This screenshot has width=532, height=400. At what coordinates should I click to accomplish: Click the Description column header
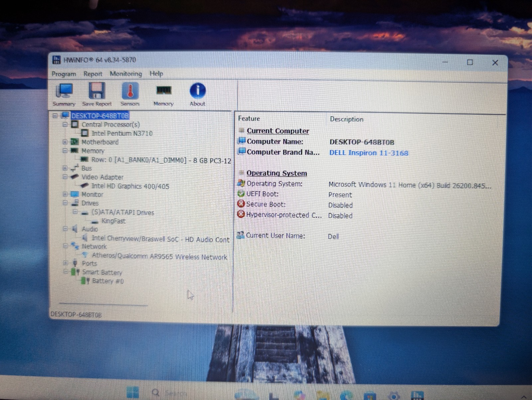click(346, 119)
